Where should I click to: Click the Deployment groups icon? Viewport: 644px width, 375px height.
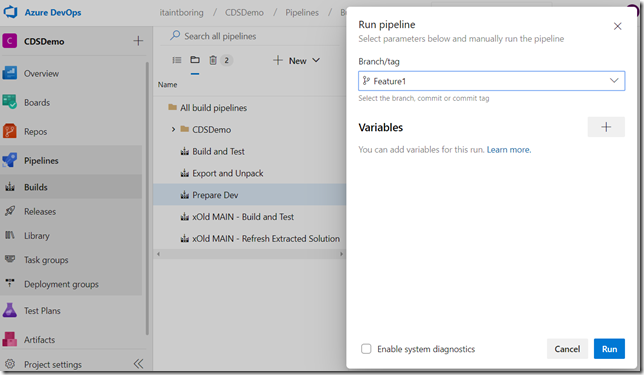click(10, 283)
